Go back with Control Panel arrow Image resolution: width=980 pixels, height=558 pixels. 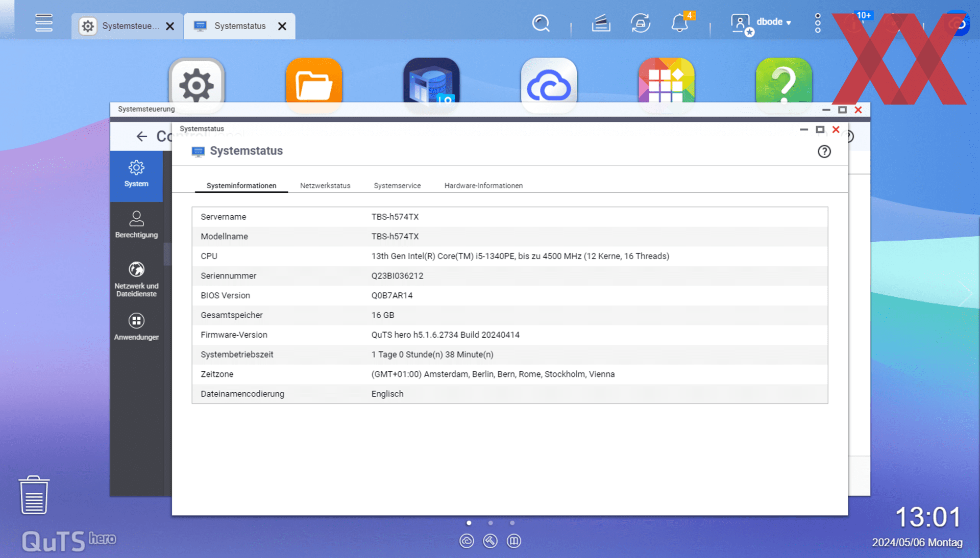point(141,136)
